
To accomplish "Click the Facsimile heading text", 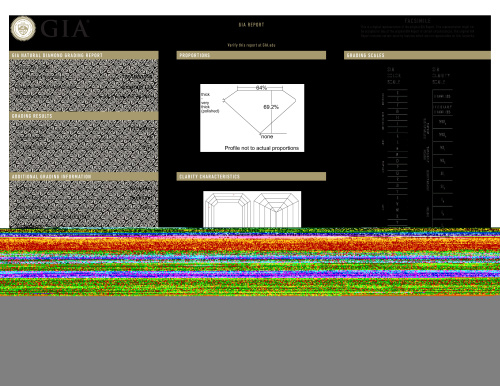I will (x=417, y=21).
